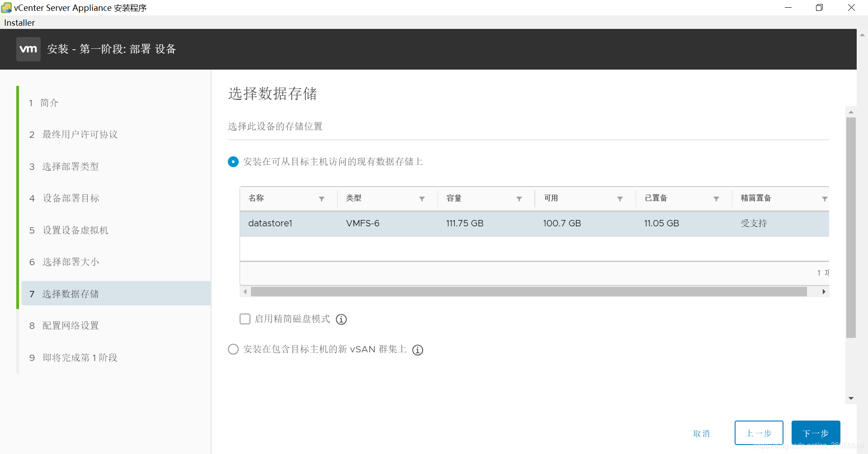Filter the 可用 column
The image size is (868, 454).
pyautogui.click(x=620, y=199)
